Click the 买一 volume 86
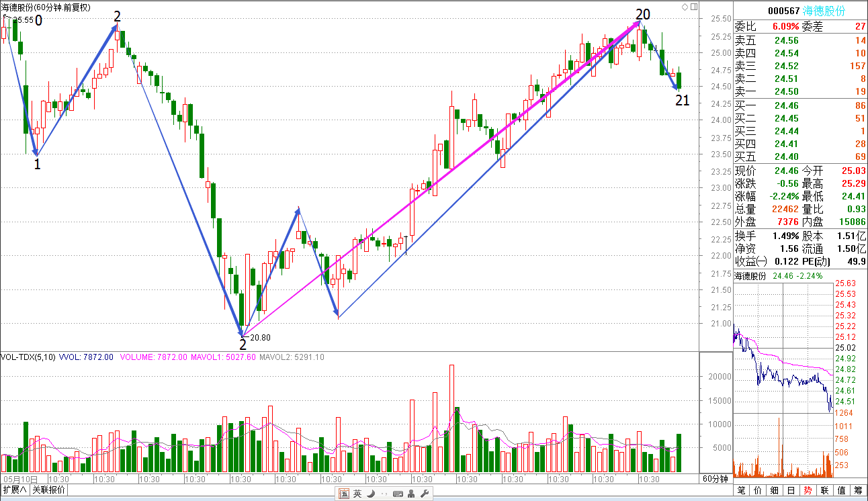This screenshot has height=501, width=868. pos(859,105)
